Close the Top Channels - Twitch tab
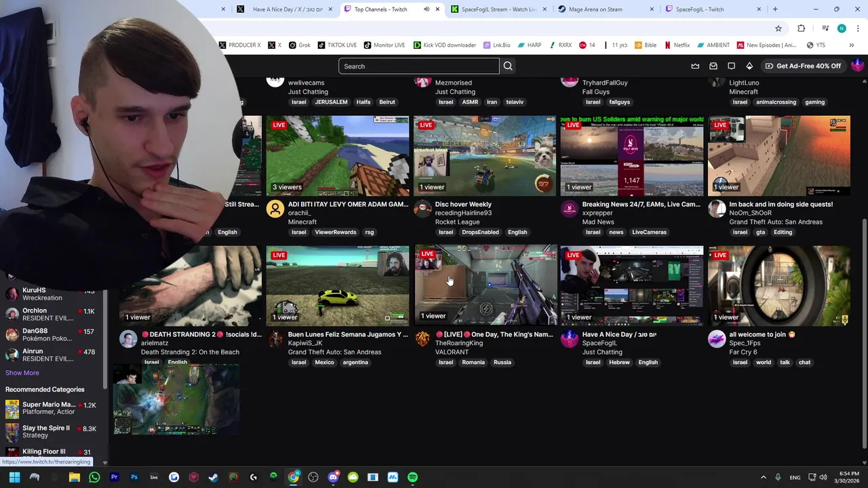This screenshot has height=488, width=868. click(x=437, y=9)
